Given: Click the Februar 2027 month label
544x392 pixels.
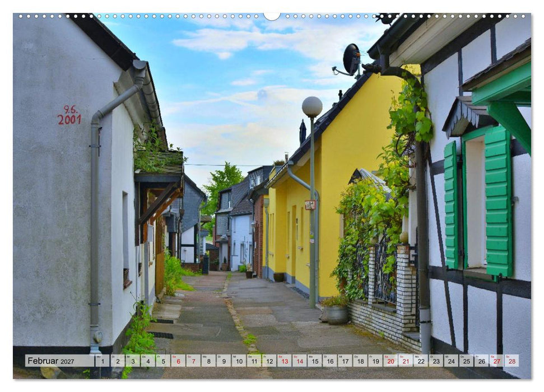Looking at the screenshot, I should point(51,361).
